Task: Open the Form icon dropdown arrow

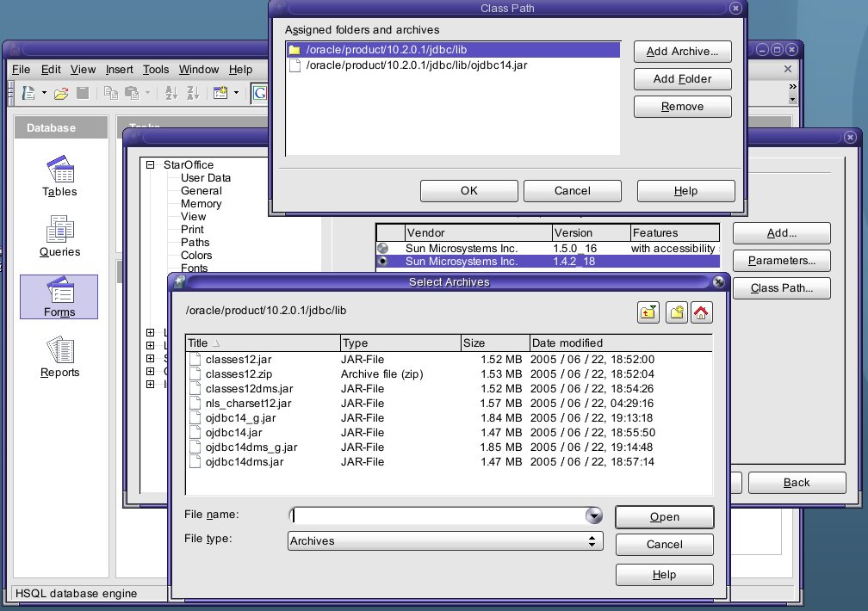Action: [236, 93]
